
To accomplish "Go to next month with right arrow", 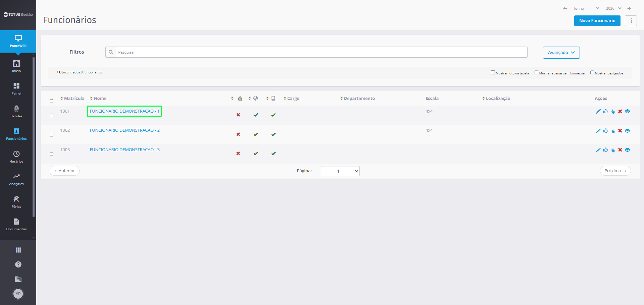I will coord(629,8).
